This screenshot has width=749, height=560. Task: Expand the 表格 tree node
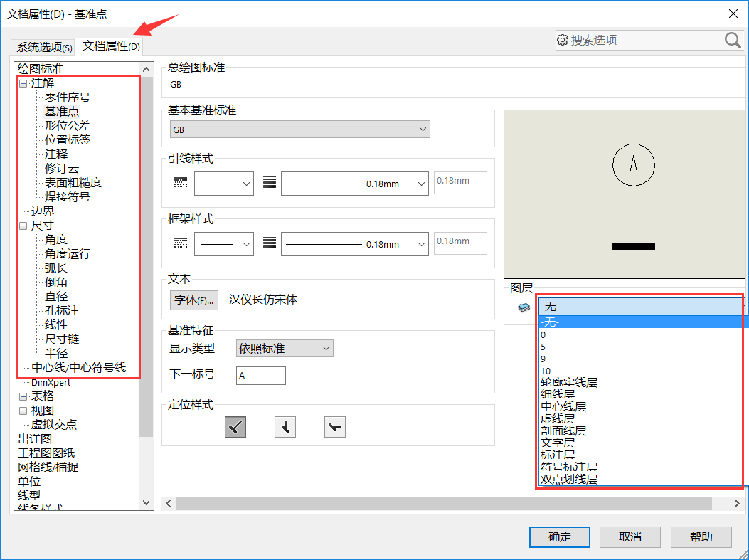pyautogui.click(x=23, y=396)
